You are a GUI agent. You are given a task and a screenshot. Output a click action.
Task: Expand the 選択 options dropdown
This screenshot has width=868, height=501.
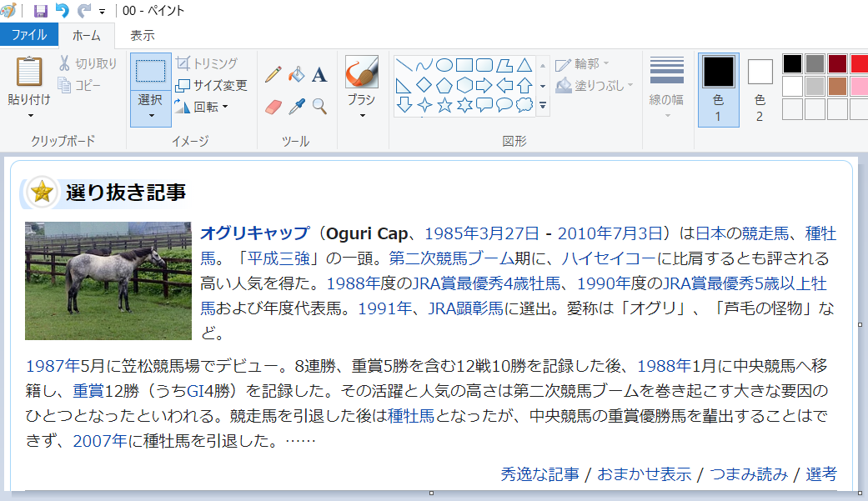pyautogui.click(x=151, y=116)
